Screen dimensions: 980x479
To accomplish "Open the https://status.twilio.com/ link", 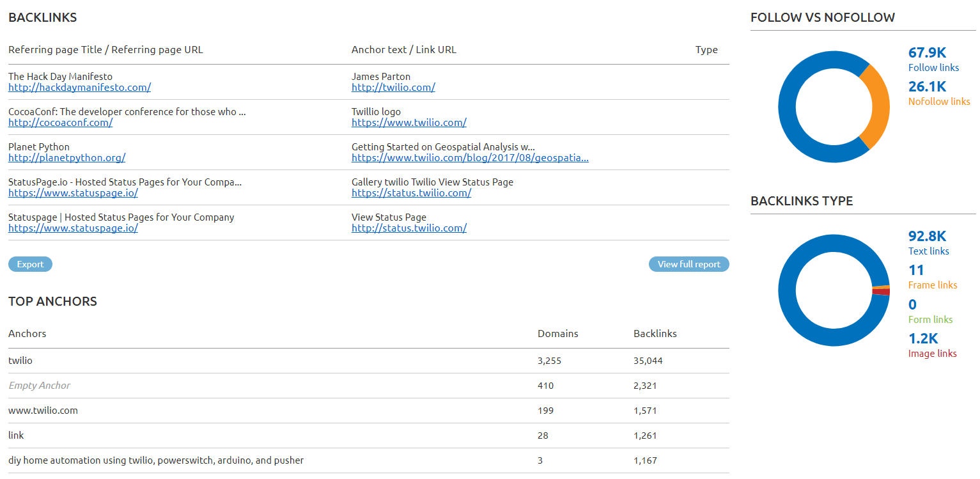I will click(411, 193).
